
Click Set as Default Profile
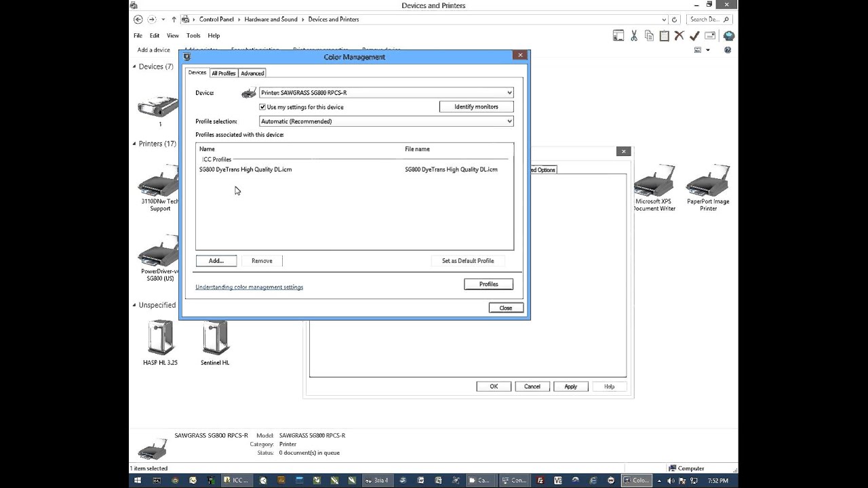468,261
